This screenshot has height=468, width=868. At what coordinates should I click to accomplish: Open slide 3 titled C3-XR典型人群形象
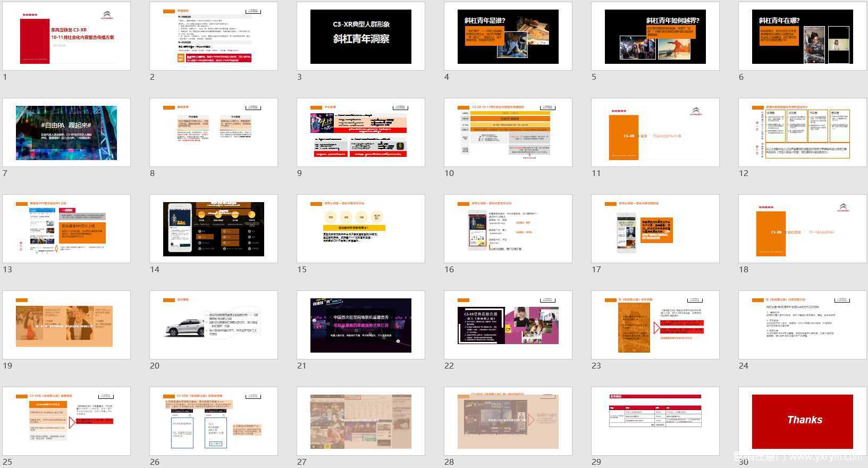point(361,36)
